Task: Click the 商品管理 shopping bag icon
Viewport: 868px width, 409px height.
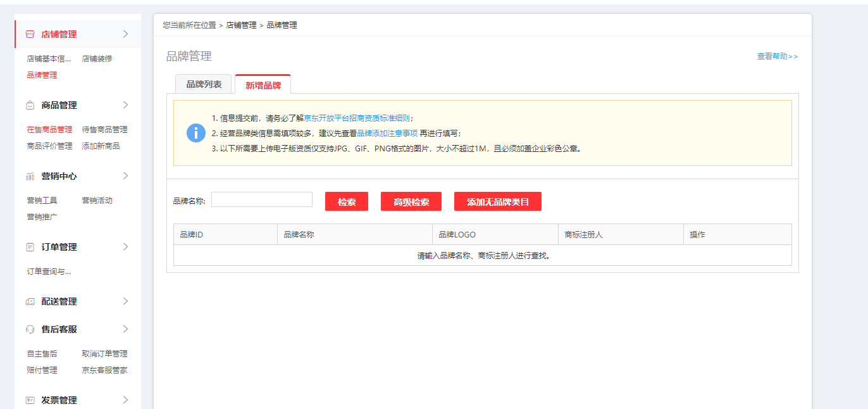Action: [30, 105]
